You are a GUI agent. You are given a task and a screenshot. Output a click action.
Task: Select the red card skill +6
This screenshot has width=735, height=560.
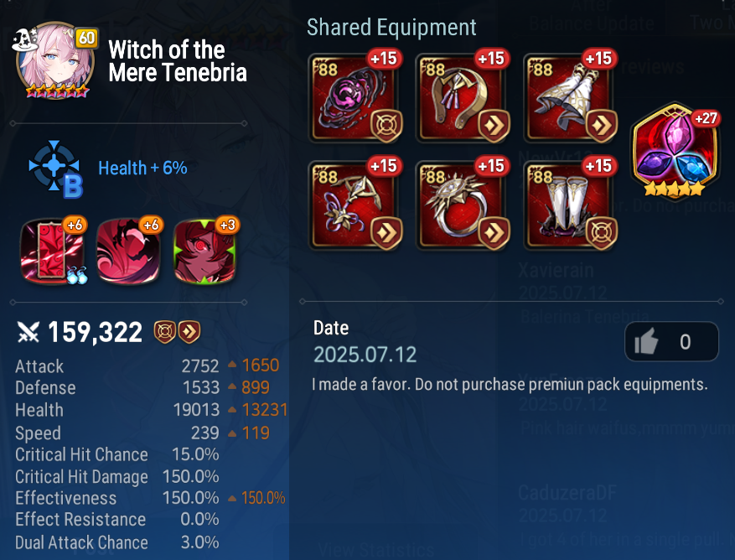[53, 251]
